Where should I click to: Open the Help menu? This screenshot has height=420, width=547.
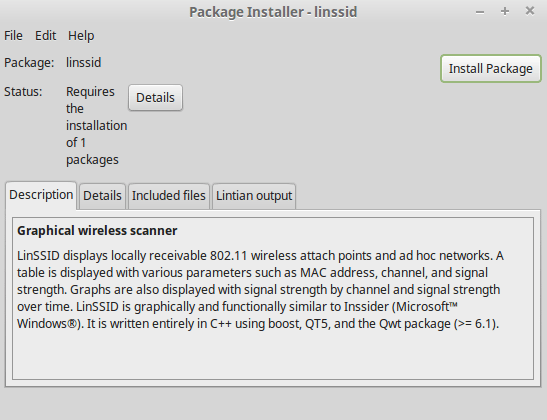[x=81, y=36]
